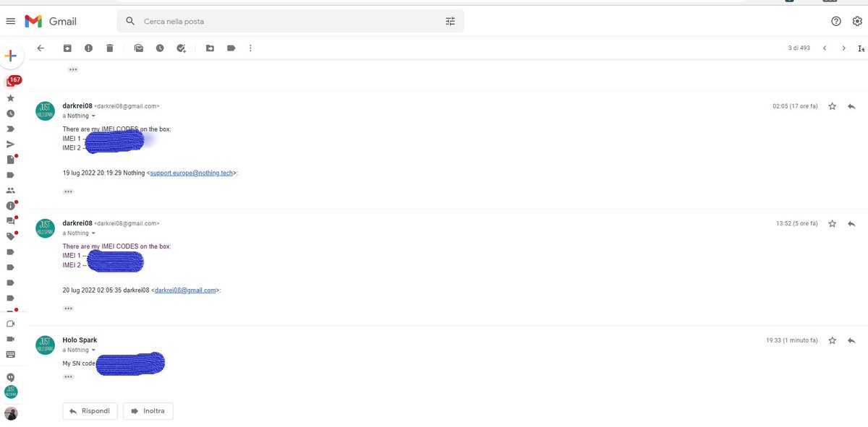Image resolution: width=868 pixels, height=427 pixels.
Task: Go back to the inbox list
Action: [x=41, y=48]
